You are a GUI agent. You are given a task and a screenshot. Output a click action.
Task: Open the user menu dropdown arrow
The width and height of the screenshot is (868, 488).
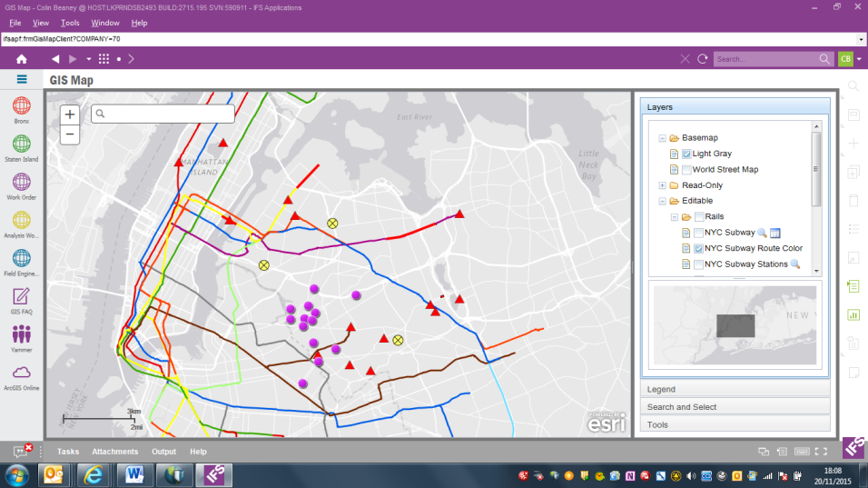point(859,59)
